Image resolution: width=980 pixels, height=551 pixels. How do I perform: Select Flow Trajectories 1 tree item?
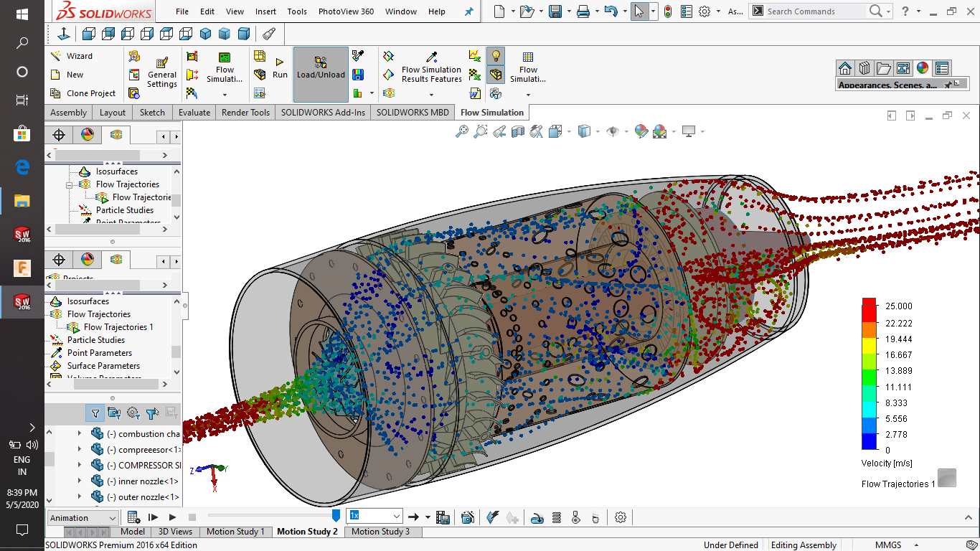[118, 327]
